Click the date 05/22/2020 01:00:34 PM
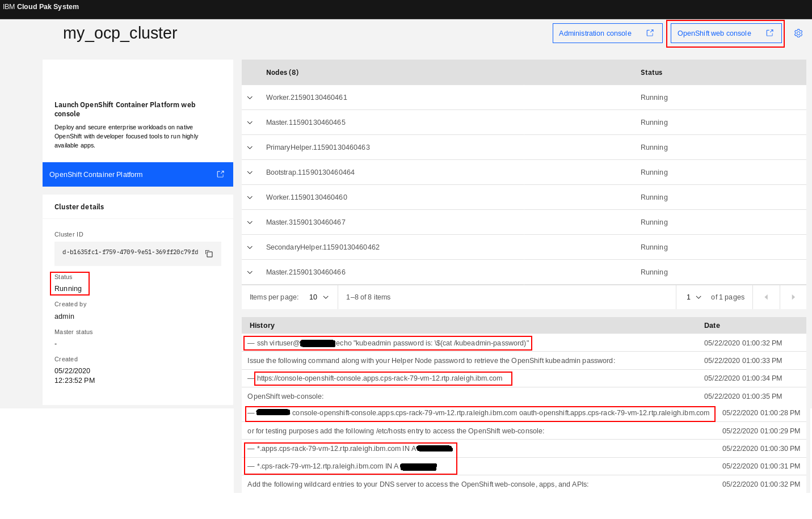This screenshot has height=519, width=812. (x=743, y=378)
